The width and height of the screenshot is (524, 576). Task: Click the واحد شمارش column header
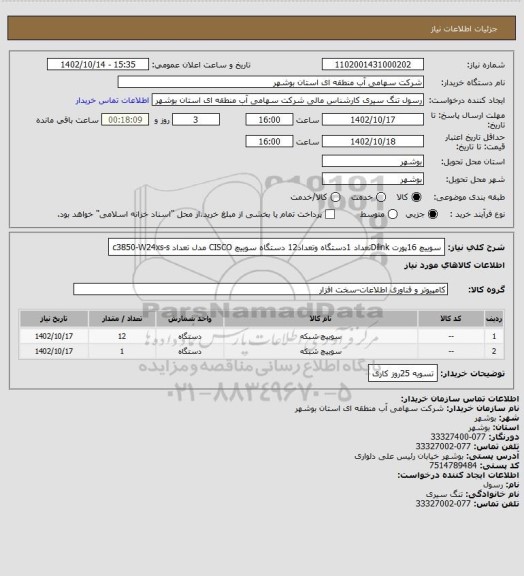coord(190,319)
